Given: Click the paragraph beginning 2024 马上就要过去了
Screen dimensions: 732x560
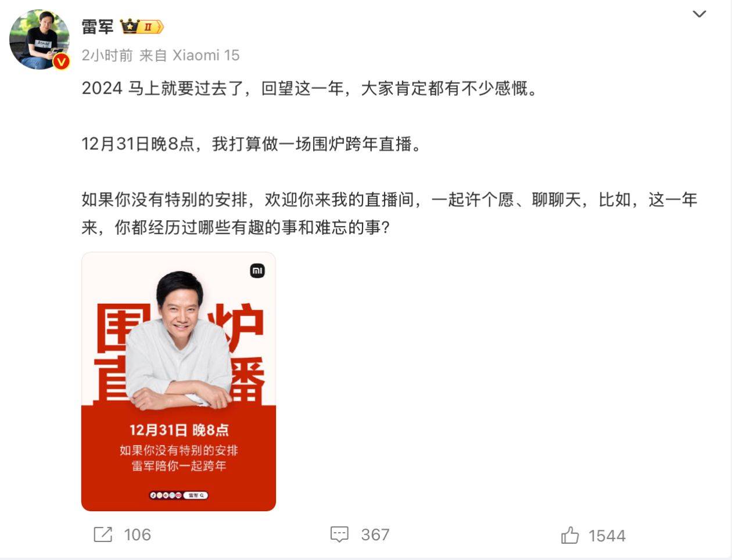Looking at the screenshot, I should pyautogui.click(x=310, y=88).
